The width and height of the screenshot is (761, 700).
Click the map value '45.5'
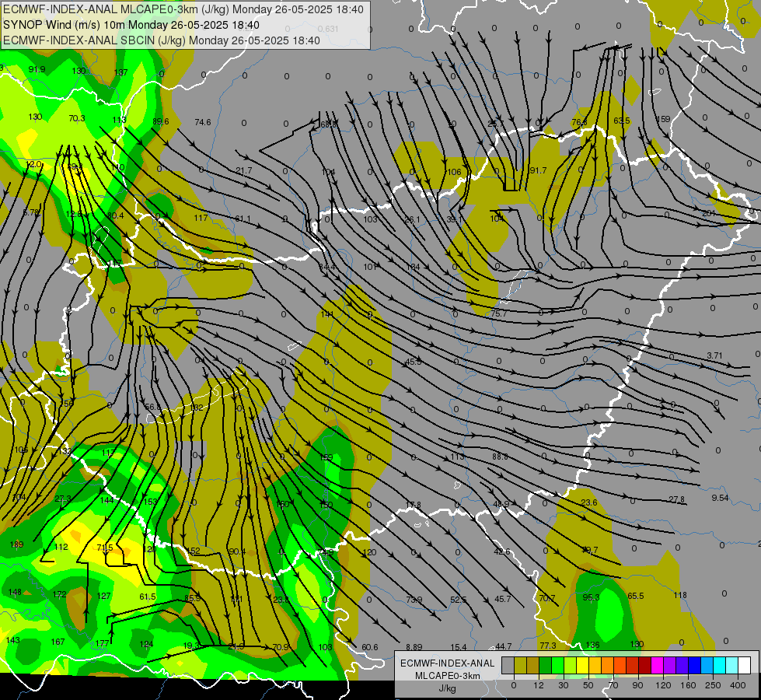click(x=414, y=362)
